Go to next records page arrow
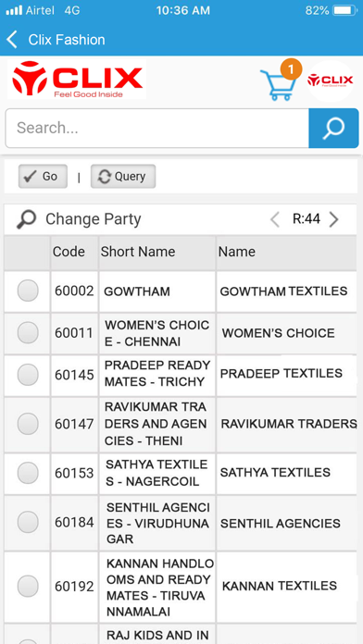This screenshot has width=363, height=644. (x=333, y=219)
